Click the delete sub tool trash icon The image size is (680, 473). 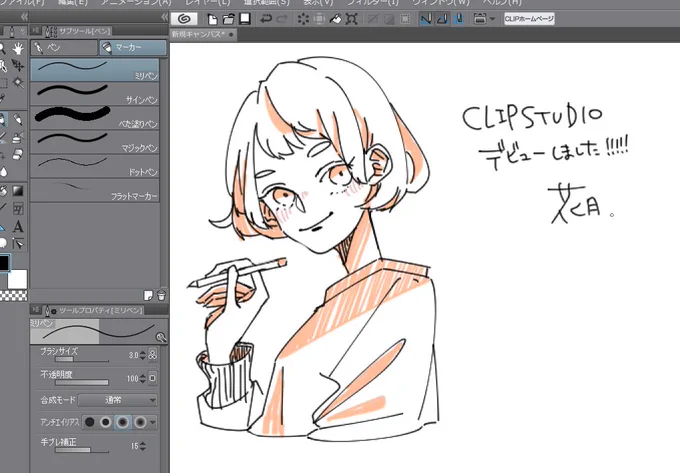161,295
